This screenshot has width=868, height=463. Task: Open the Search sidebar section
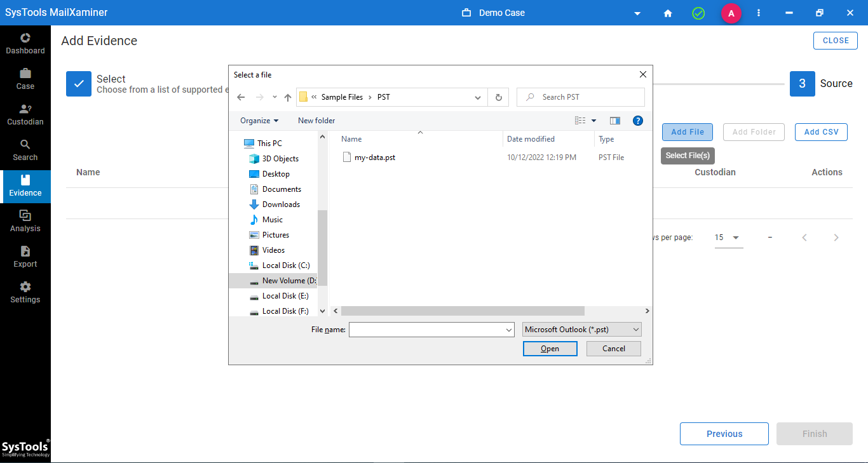pyautogui.click(x=25, y=150)
